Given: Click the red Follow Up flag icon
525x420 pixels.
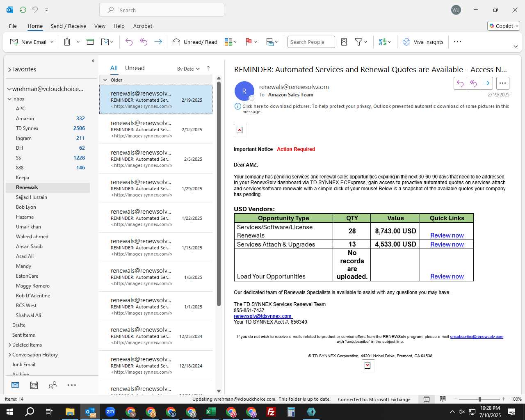Looking at the screenshot, I should click(249, 42).
